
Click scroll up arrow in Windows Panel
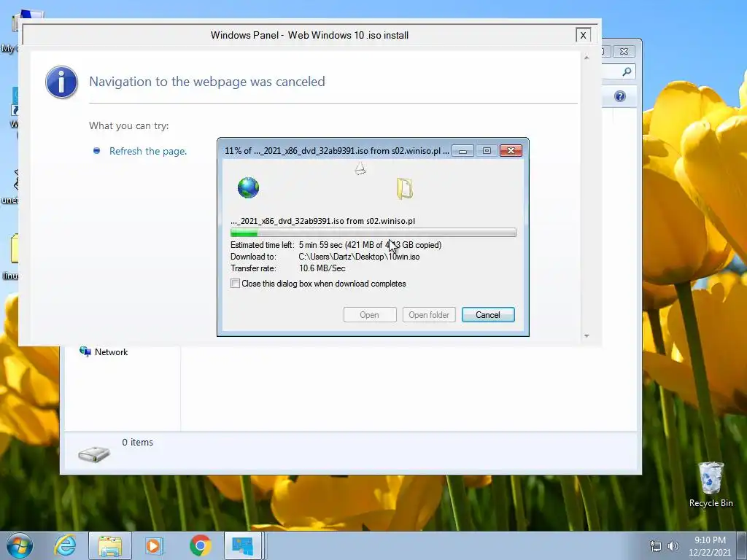click(x=587, y=58)
